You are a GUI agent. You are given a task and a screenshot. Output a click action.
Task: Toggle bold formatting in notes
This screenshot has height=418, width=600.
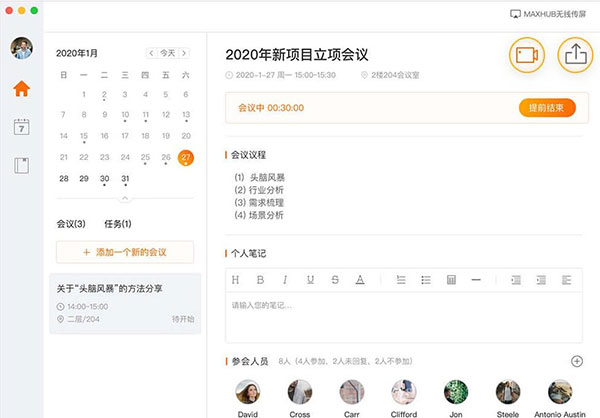260,279
